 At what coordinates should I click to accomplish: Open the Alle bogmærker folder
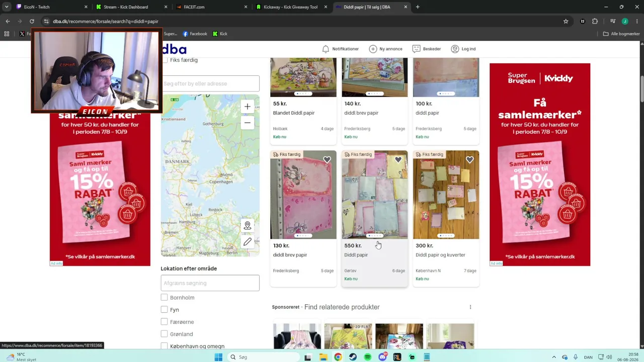click(621, 34)
